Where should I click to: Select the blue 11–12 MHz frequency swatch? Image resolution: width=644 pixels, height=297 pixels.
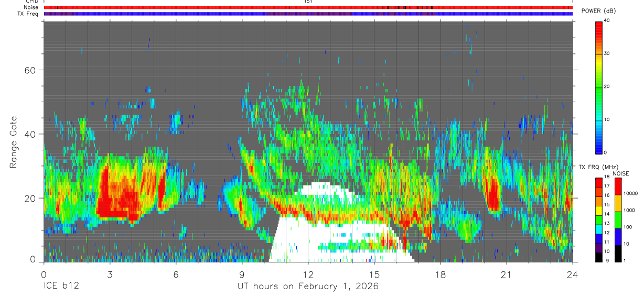pyautogui.click(x=599, y=238)
